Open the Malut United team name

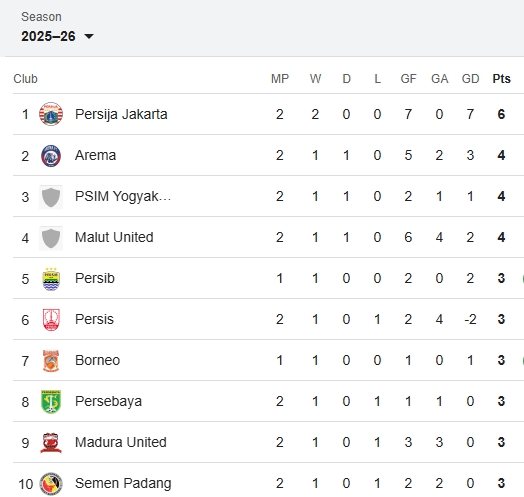coord(114,237)
